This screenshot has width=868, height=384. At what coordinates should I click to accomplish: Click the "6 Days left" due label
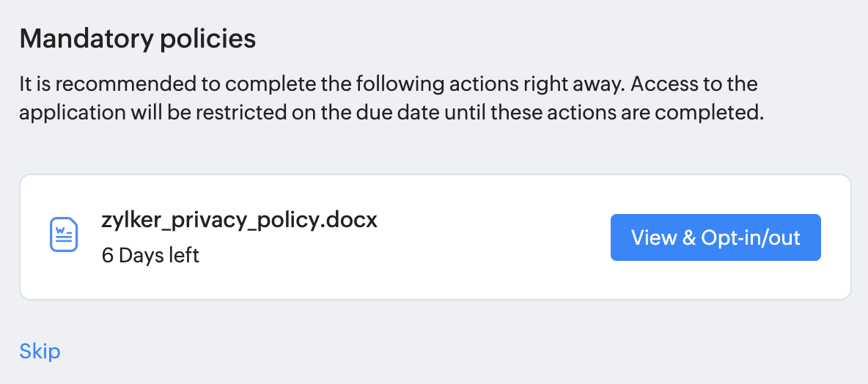click(x=150, y=256)
